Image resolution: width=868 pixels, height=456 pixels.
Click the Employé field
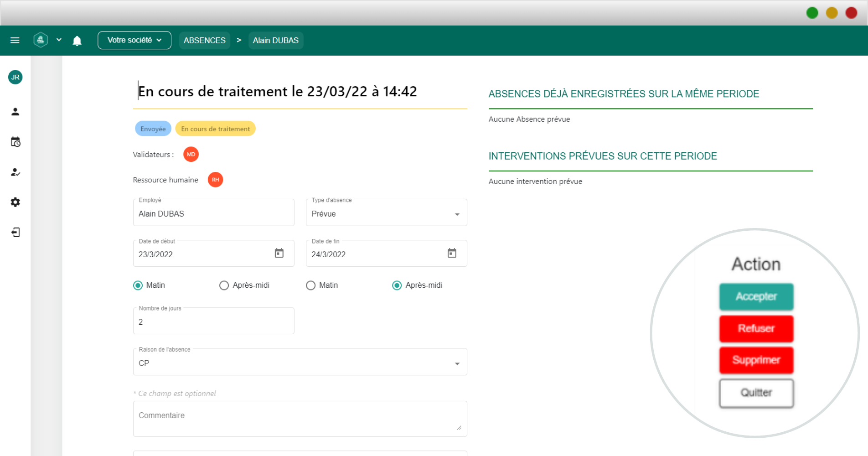(214, 212)
